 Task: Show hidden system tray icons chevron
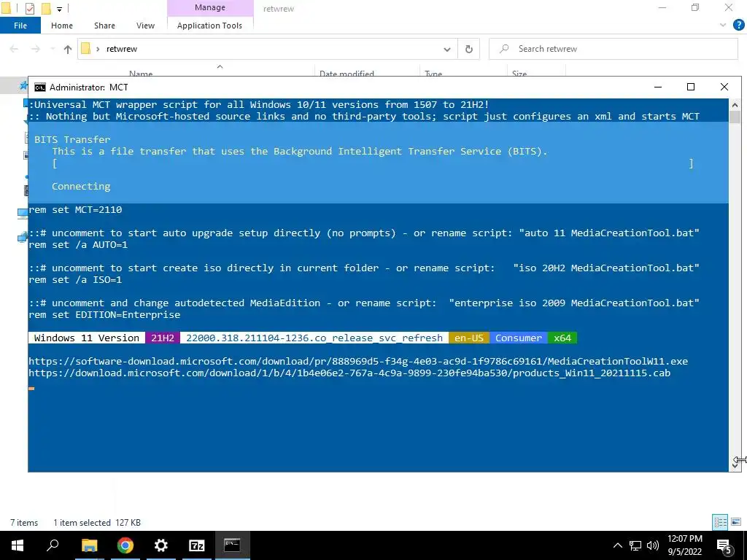(x=617, y=545)
